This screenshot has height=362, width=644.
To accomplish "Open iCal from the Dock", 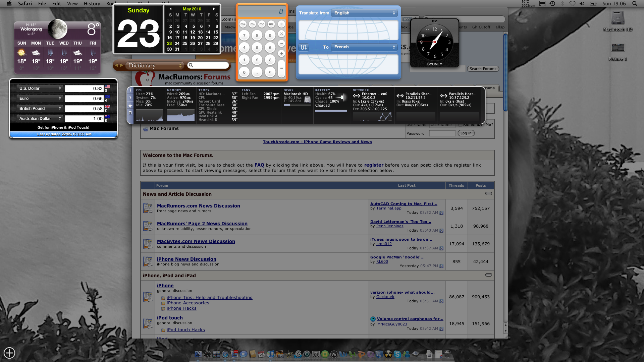I will coord(261,354).
